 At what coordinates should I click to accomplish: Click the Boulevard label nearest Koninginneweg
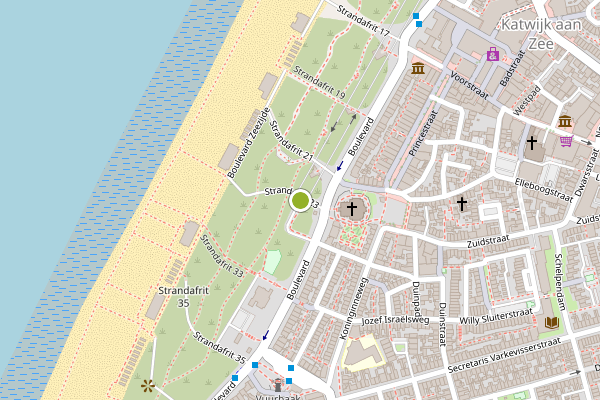[298, 280]
